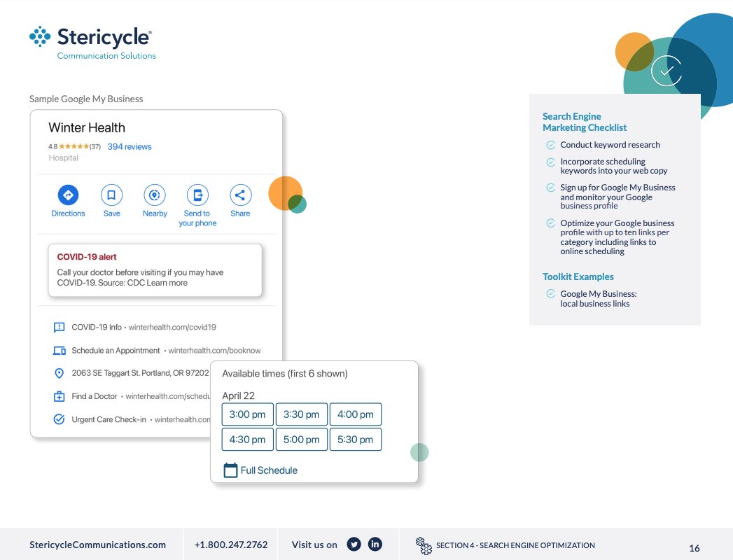Image resolution: width=733 pixels, height=560 pixels.
Task: Click the Twitter icon in footer
Action: pos(354,544)
